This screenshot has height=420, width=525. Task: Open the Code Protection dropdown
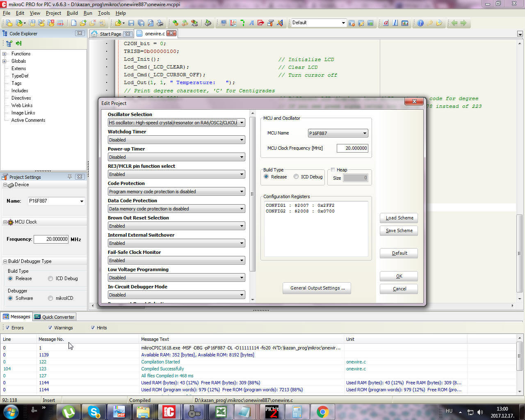[x=176, y=192]
